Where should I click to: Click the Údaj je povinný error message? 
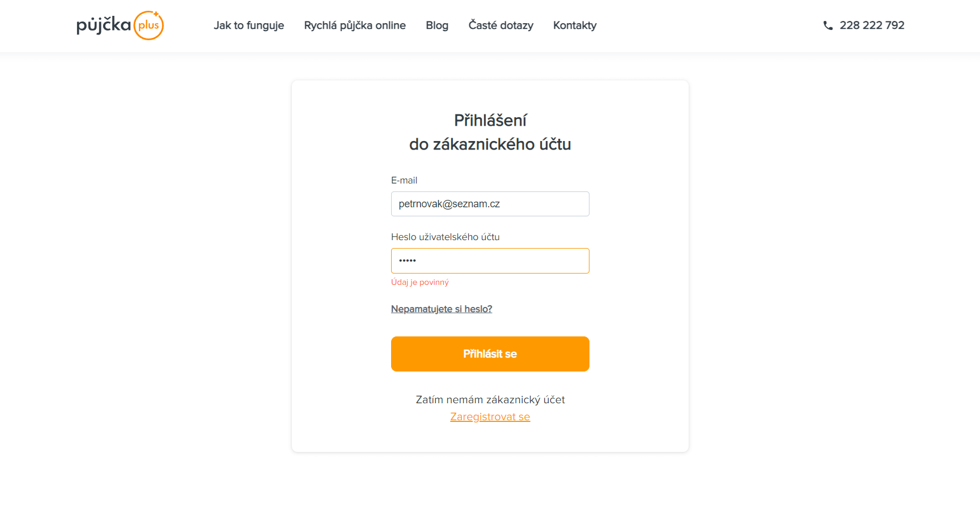tap(420, 282)
